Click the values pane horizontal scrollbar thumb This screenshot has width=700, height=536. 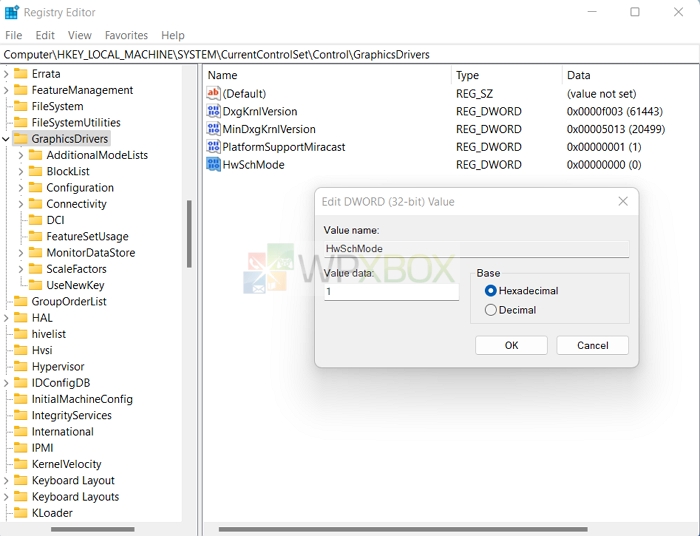click(403, 529)
